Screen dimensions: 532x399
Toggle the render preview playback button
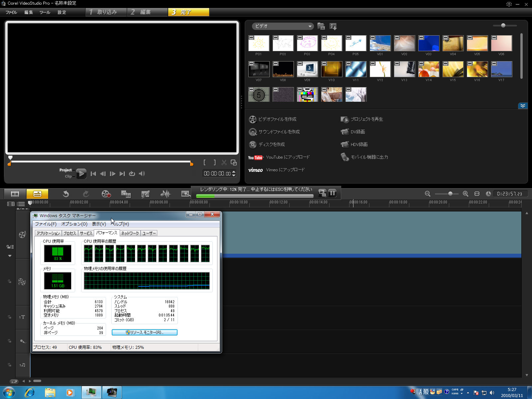tap(322, 193)
